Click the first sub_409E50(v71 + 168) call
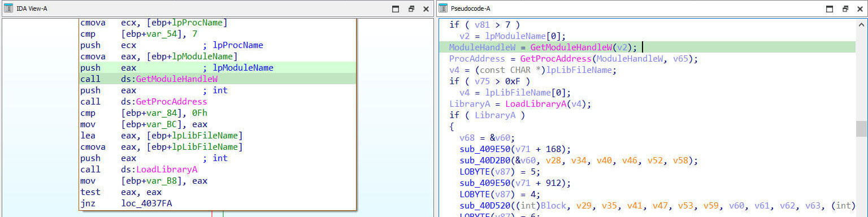This screenshot has height=217, width=868. 515,149
